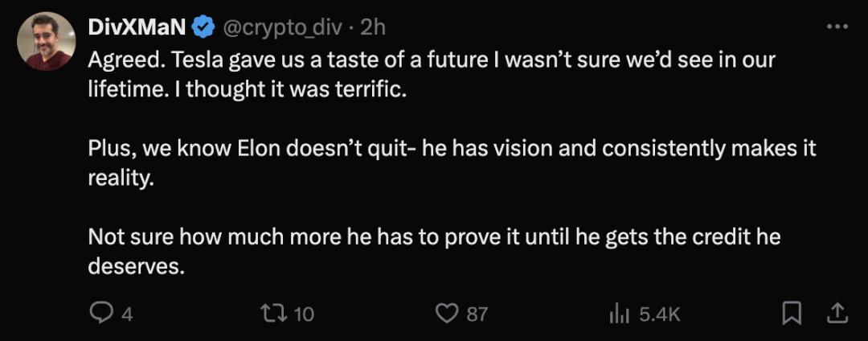Bookmark this tweet
Viewport: 868px width, 341px height.
coord(792,312)
